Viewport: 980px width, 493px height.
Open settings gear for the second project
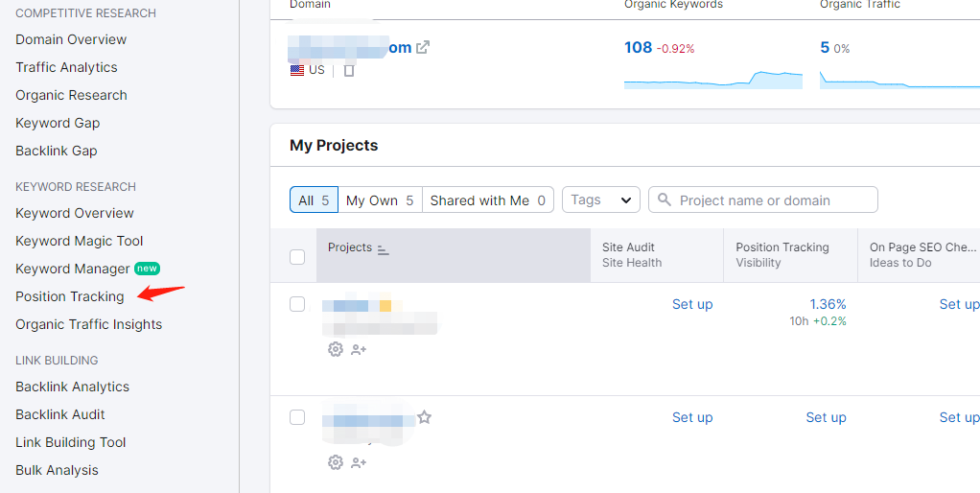point(336,462)
